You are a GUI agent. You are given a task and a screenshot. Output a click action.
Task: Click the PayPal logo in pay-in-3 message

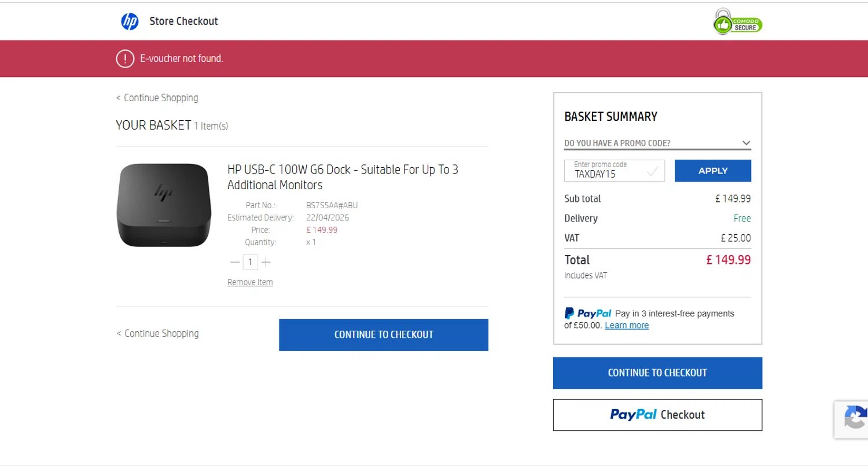588,313
